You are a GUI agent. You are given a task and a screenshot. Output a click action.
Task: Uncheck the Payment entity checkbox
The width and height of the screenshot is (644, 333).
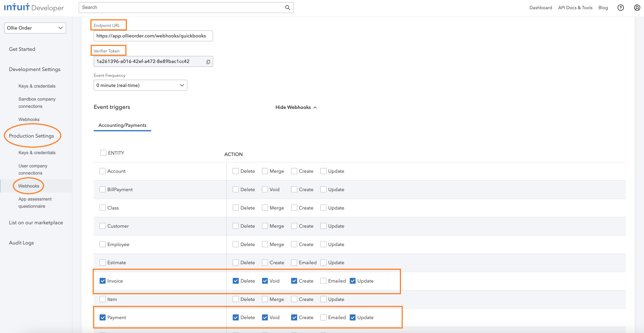click(102, 317)
